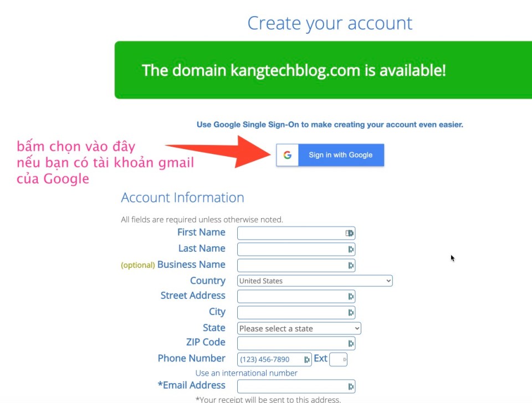The width and height of the screenshot is (532, 403).
Task: Click autofill icon in Business Name field
Action: coord(351,265)
